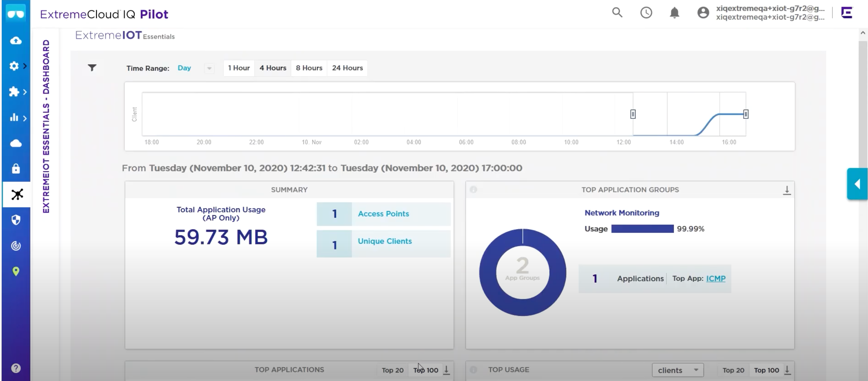The image size is (868, 381).
Task: Open the cloud upload sidebar icon
Action: 16,41
